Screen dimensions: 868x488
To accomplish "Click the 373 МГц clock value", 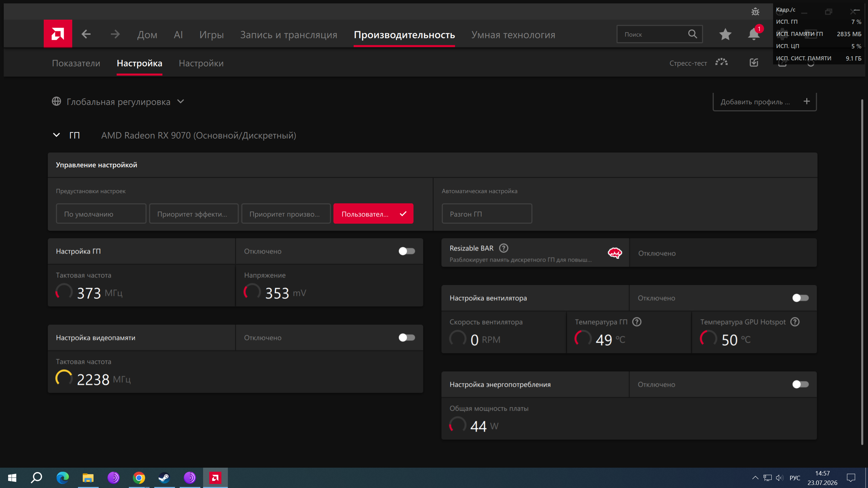I will (100, 293).
